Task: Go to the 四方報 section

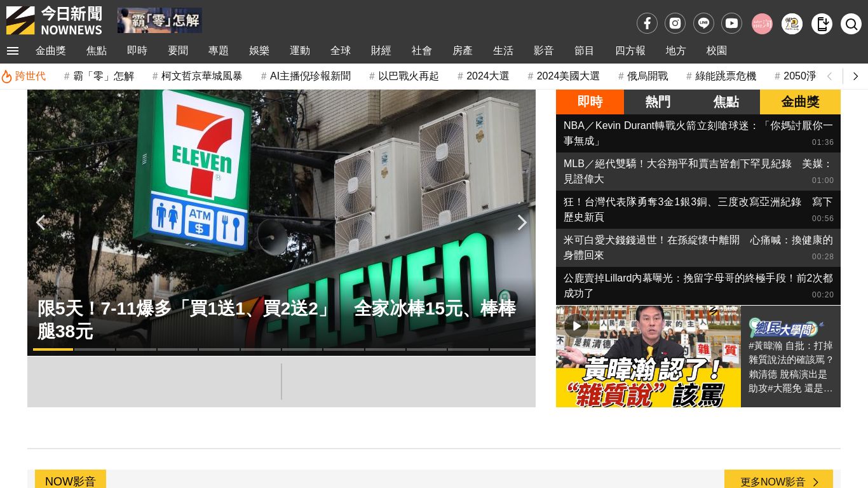Action: [630, 51]
